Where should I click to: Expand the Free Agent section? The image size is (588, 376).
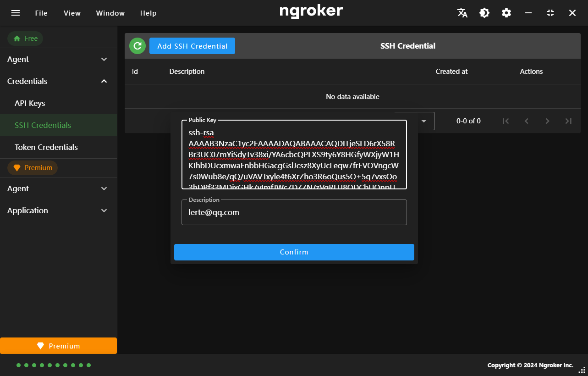pyautogui.click(x=59, y=59)
